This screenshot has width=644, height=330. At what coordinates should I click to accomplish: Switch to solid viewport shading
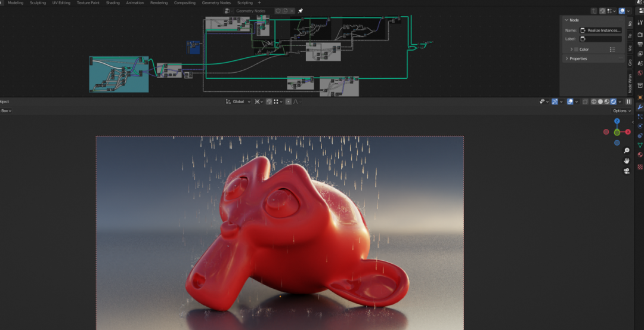pos(600,101)
